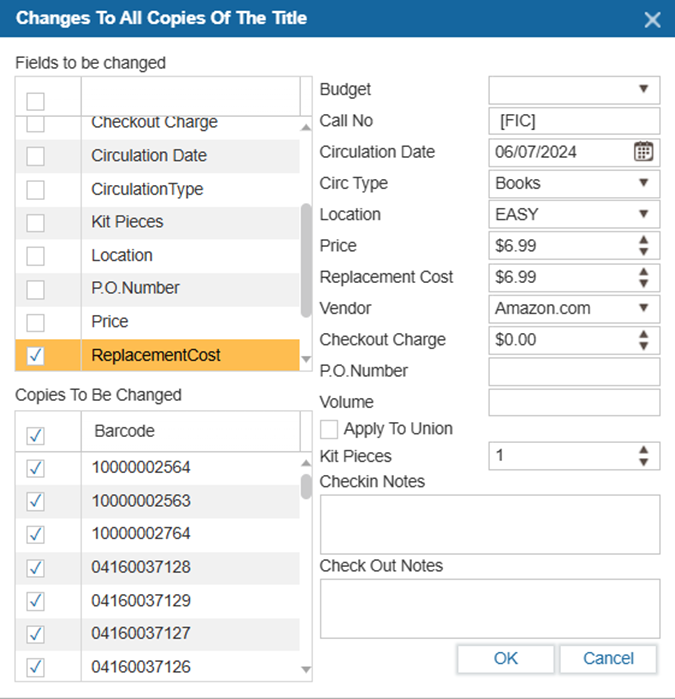Tick the CirculationType field checkbox
675x699 pixels.
(x=35, y=190)
